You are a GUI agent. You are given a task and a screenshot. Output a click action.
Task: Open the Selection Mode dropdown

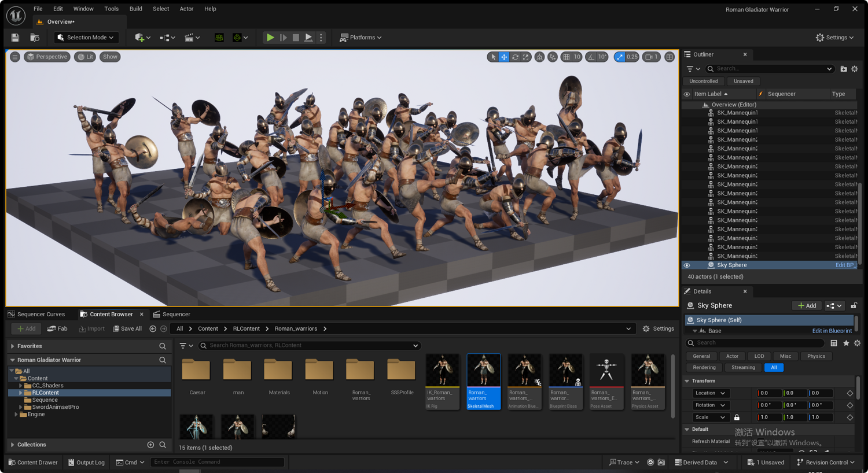(x=86, y=38)
